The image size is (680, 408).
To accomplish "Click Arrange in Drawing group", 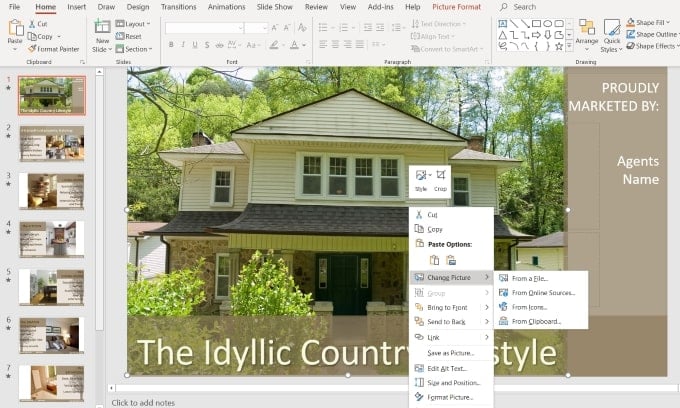I will click(x=586, y=35).
